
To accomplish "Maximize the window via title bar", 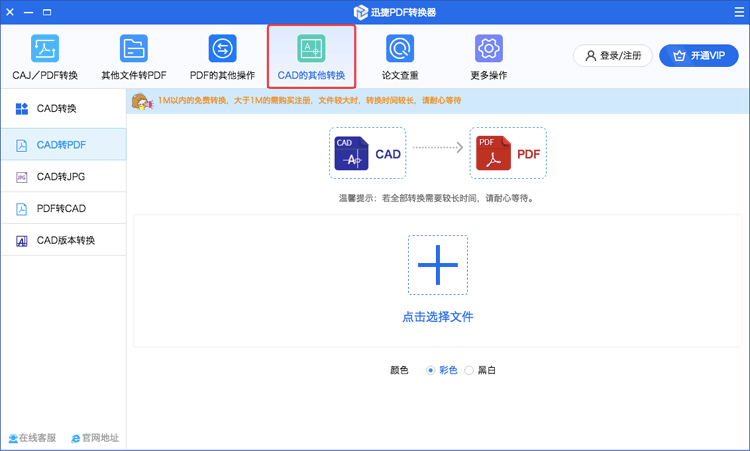I will [47, 12].
